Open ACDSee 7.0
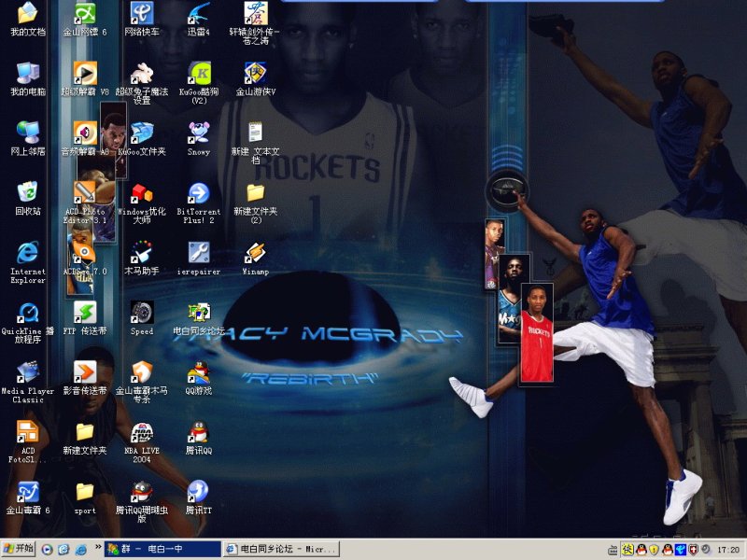This screenshot has width=747, height=560. 83,252
